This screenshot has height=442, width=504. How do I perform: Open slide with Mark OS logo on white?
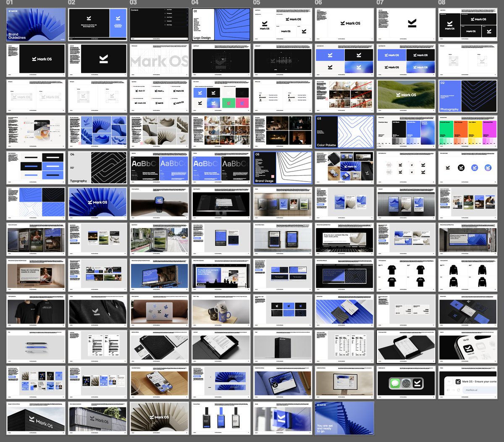[x=344, y=25]
